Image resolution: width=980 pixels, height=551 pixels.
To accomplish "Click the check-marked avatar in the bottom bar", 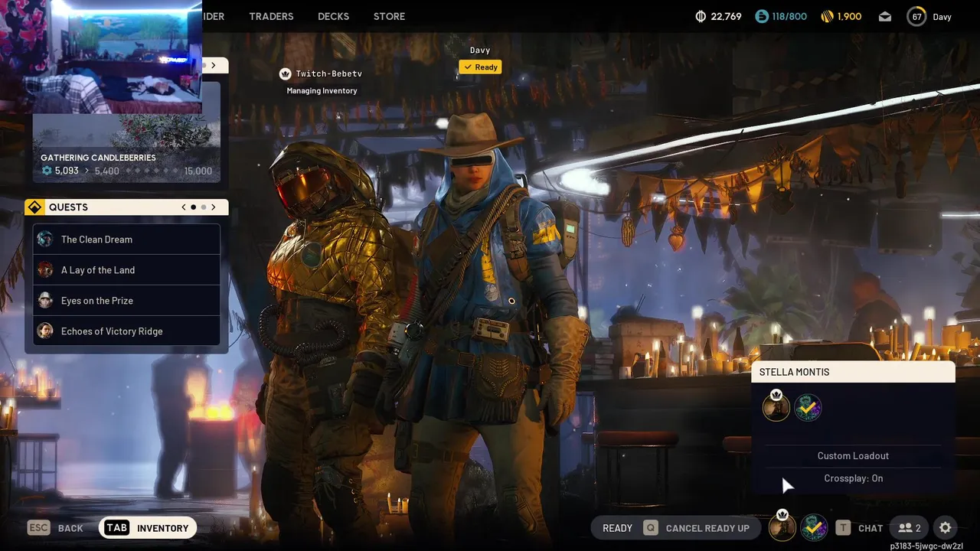I will (814, 528).
